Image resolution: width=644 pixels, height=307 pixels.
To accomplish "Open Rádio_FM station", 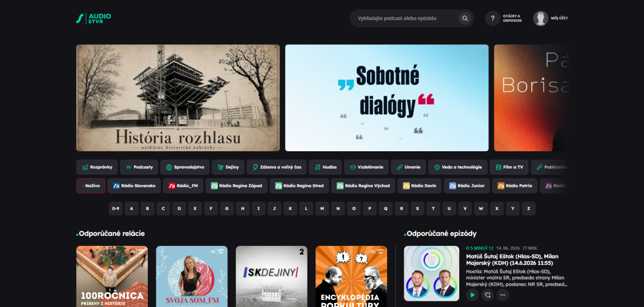I will coord(183,186).
